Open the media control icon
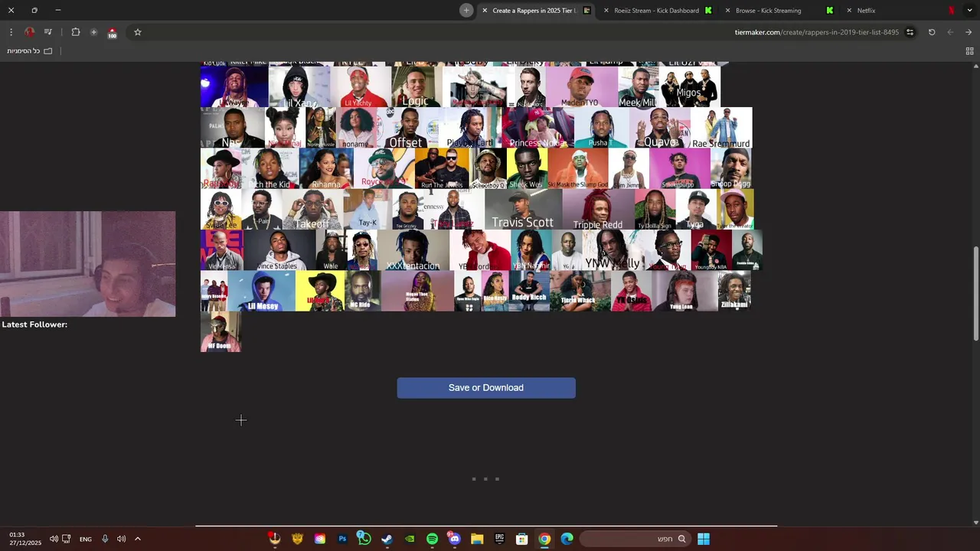 click(47, 32)
